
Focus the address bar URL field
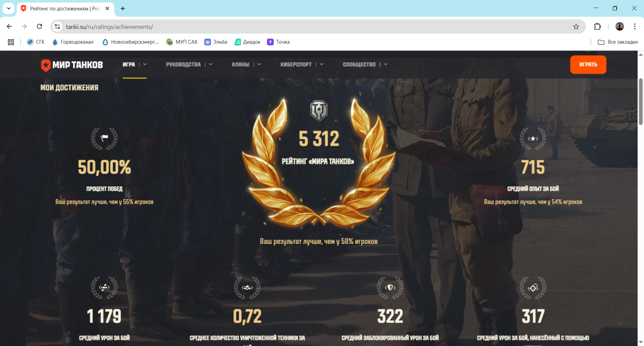point(311,26)
